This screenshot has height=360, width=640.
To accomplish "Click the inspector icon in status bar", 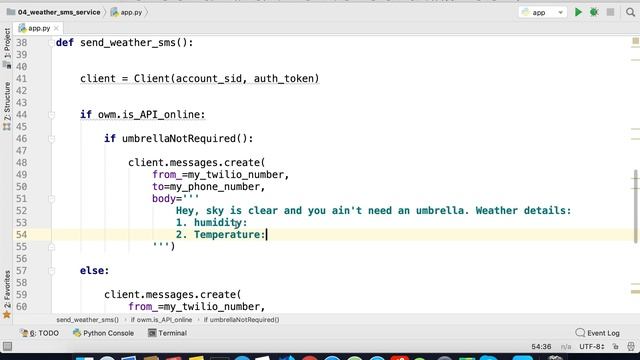I will pos(631,347).
